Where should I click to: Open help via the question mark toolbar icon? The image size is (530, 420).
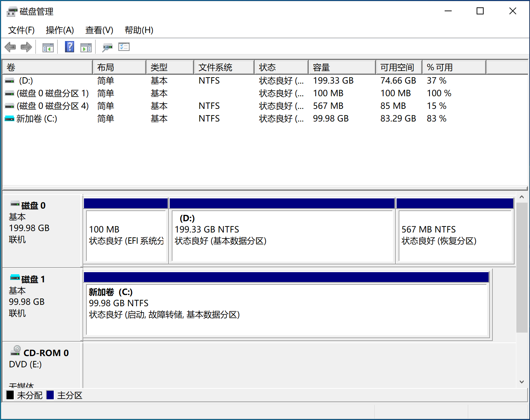[x=69, y=47]
